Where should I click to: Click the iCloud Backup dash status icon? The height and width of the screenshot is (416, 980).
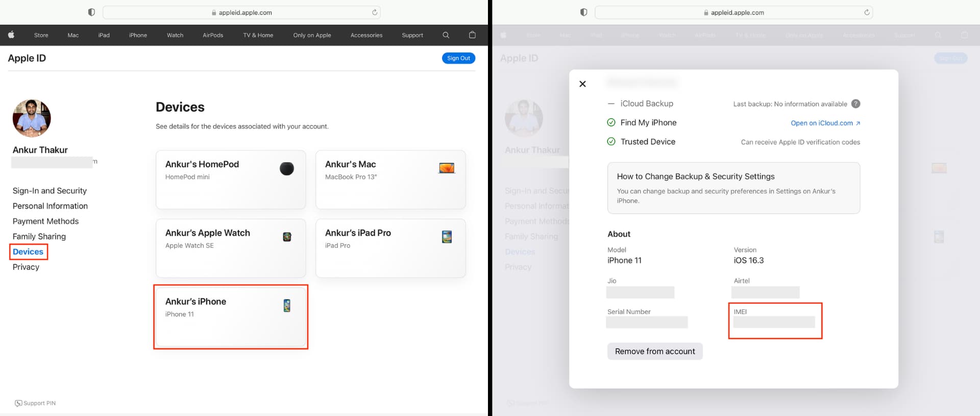[x=611, y=103]
